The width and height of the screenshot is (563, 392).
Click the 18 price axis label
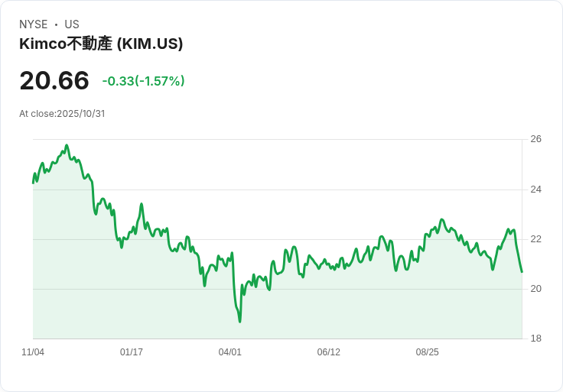(x=535, y=339)
